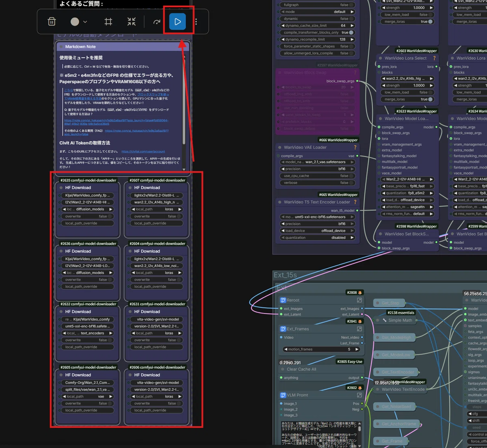Open the three-dot more options menu
Viewport: 487px width, 448px height.
pos(196,22)
